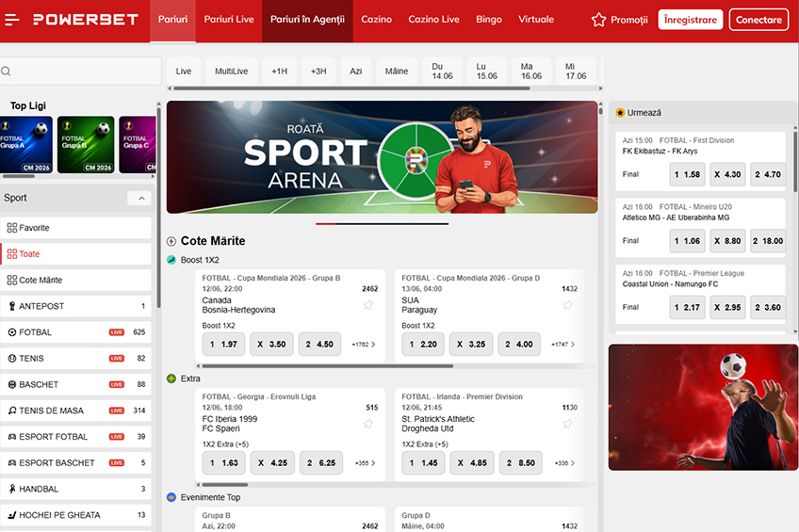
Task: Click the Cote Mărite sidebar icon
Action: click(11, 280)
